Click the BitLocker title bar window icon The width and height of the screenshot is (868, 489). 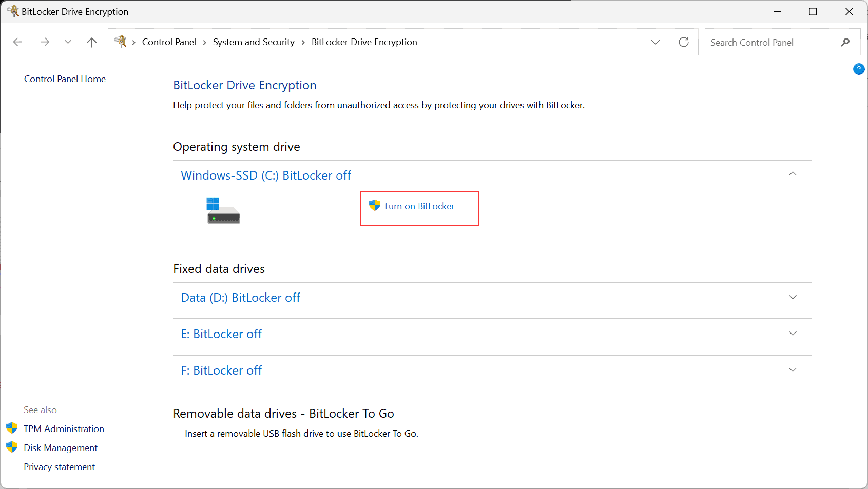(x=12, y=11)
